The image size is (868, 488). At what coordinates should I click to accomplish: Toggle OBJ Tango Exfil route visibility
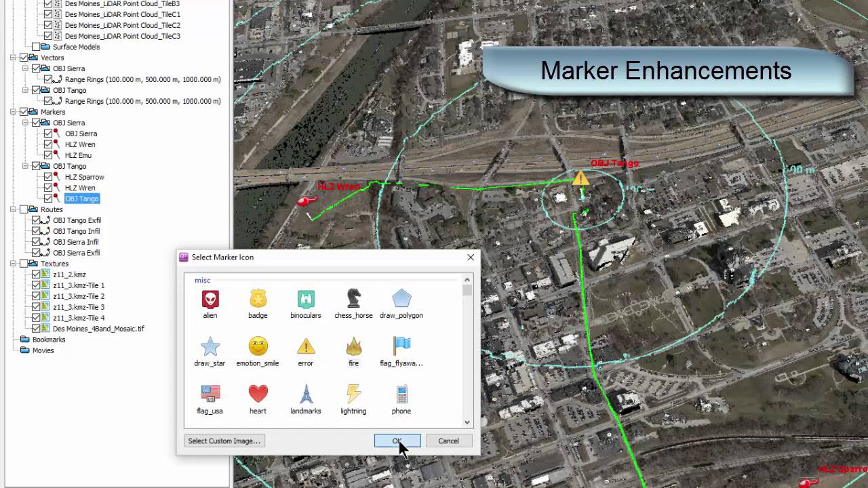(36, 220)
